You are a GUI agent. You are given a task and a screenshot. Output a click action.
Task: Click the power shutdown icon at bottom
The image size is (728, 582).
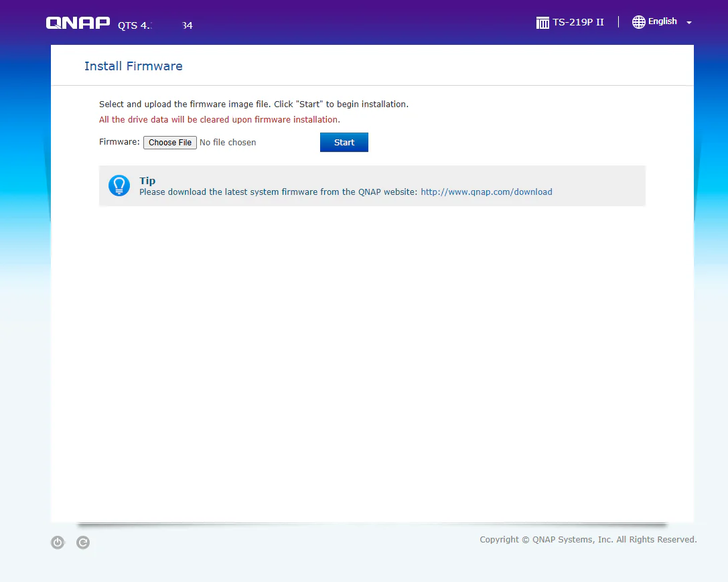[x=58, y=542]
